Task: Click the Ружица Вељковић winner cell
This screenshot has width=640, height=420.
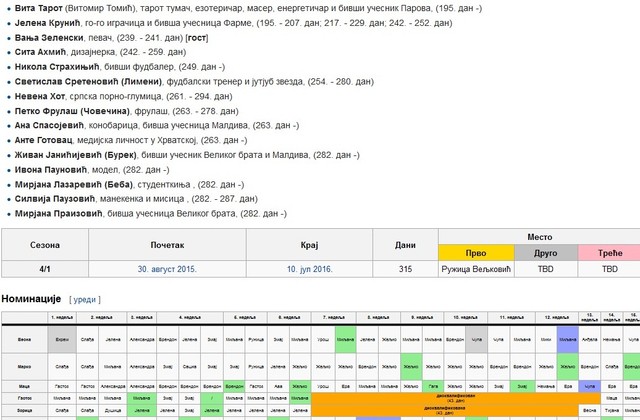Action: point(476,269)
